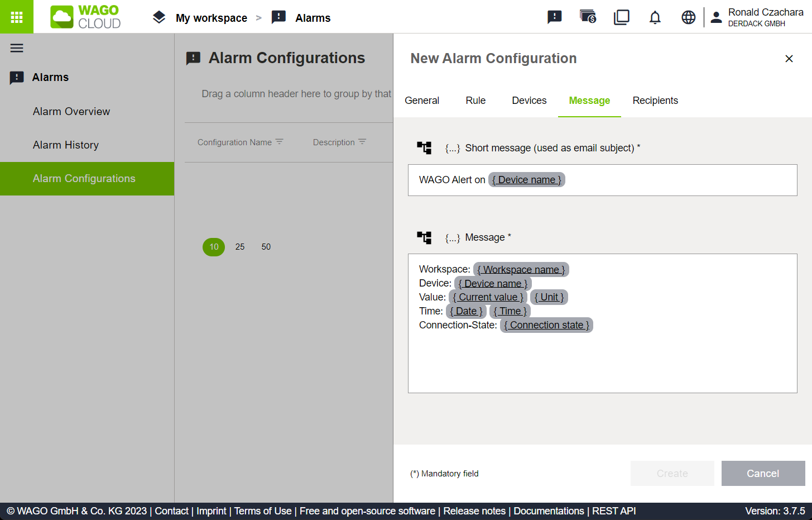Click the Create button
This screenshot has height=520, width=812.
pos(672,474)
